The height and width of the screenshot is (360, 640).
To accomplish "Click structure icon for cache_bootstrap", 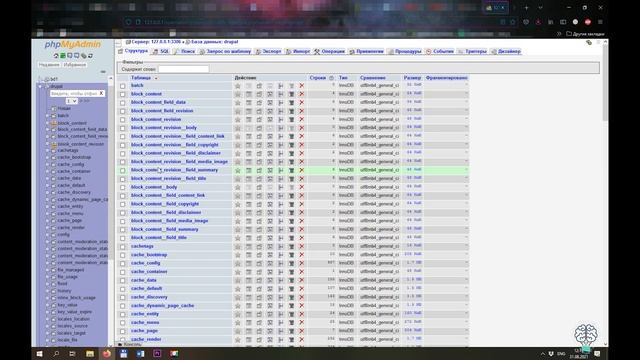I will tap(259, 255).
